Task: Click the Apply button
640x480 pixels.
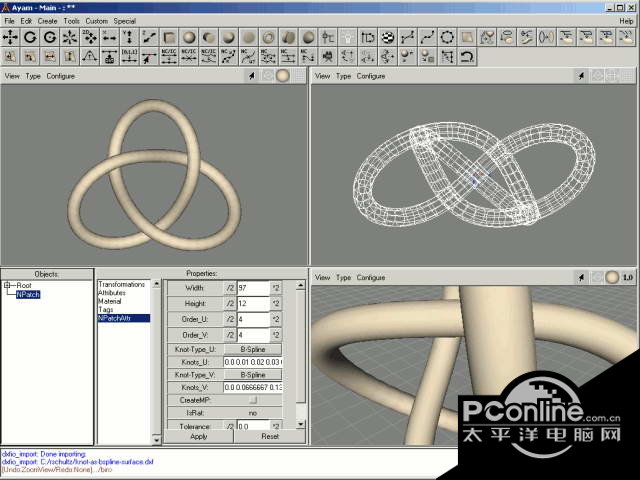Action: (198, 436)
